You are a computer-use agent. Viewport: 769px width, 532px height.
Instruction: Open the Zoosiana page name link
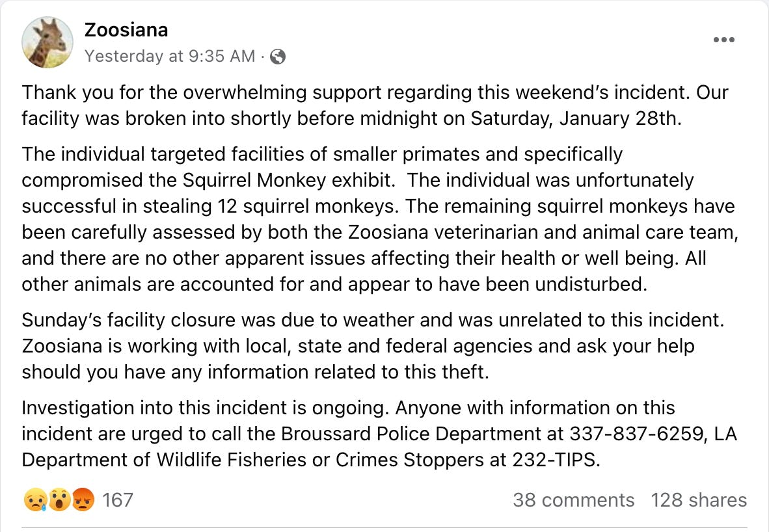click(x=126, y=29)
